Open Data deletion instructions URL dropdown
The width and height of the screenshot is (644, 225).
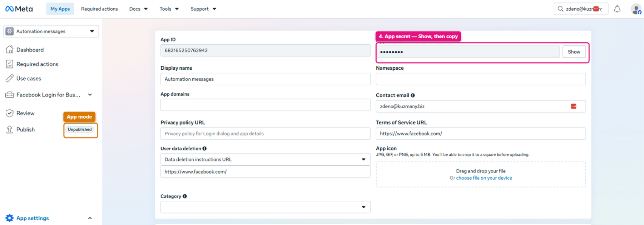pos(265,160)
